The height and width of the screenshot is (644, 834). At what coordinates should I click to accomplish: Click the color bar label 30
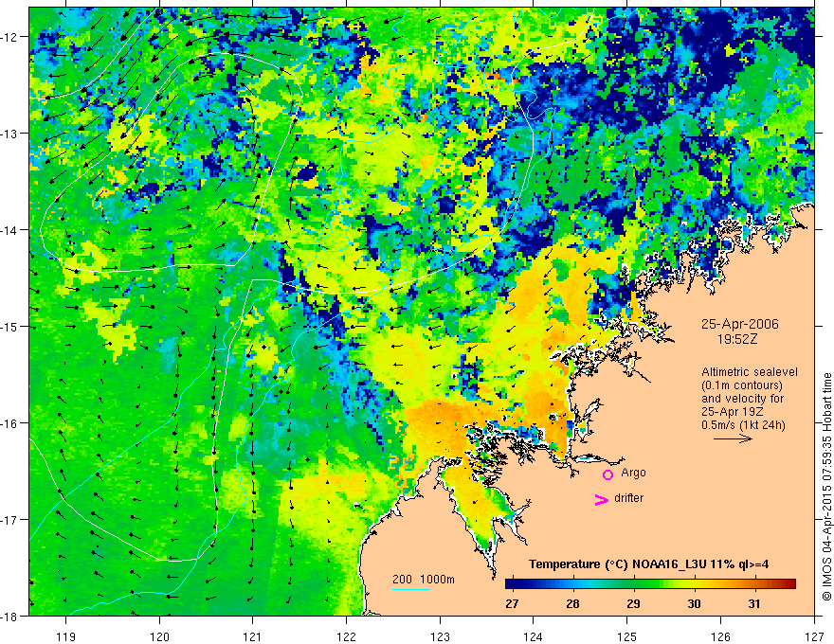pyautogui.click(x=694, y=603)
